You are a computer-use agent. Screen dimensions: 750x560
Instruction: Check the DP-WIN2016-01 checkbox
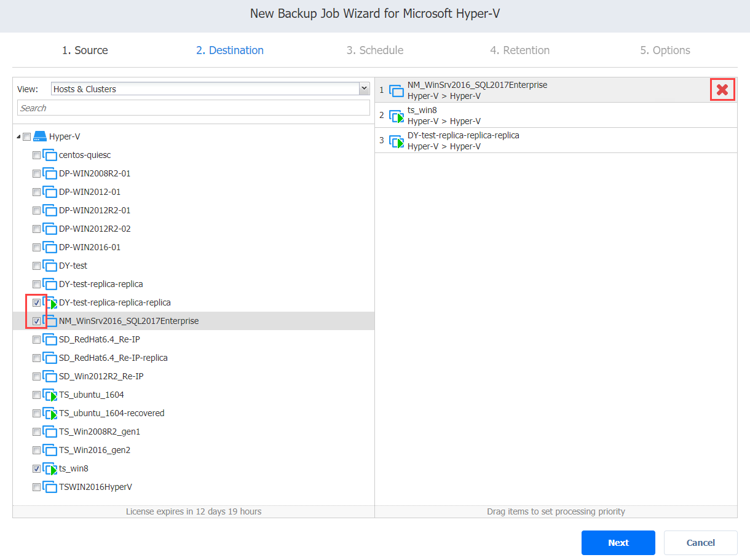click(x=36, y=248)
